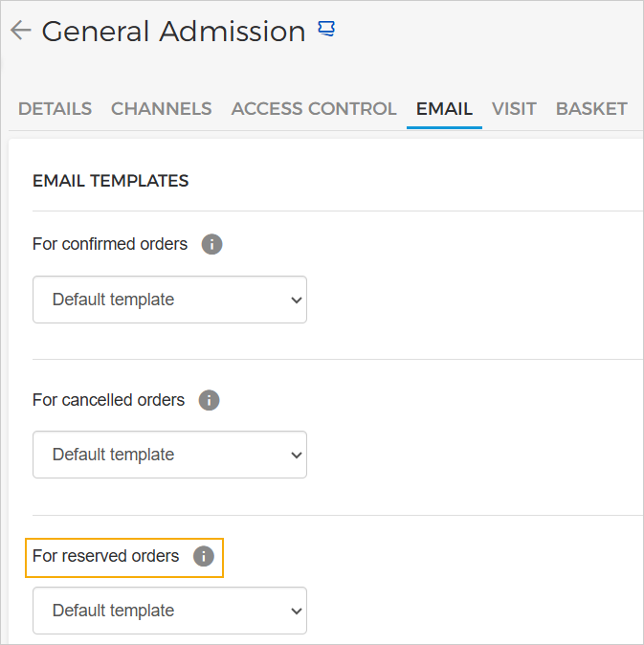Switch to the CHANNELS tab

pos(161,108)
